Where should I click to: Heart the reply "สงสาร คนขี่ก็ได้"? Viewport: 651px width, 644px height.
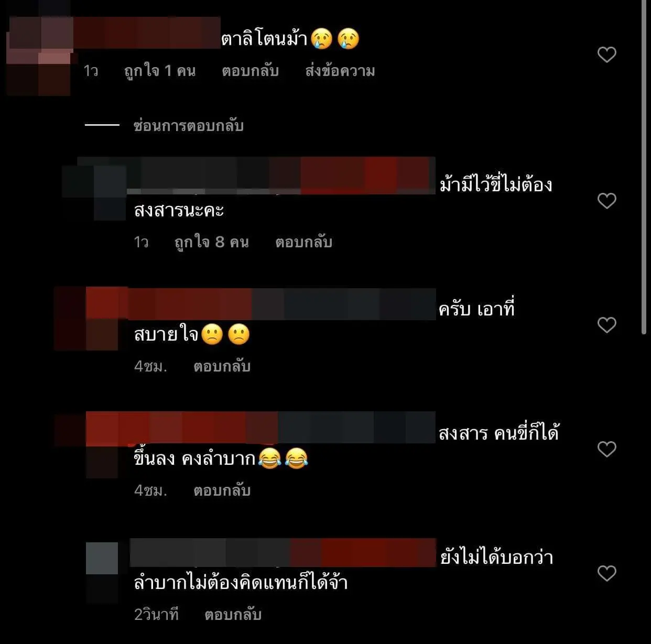point(606,449)
